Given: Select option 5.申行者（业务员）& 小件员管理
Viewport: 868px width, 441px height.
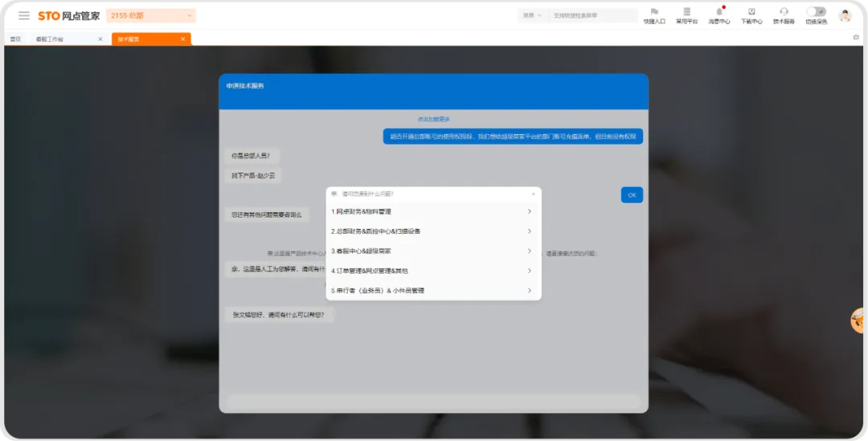Looking at the screenshot, I should pos(433,291).
